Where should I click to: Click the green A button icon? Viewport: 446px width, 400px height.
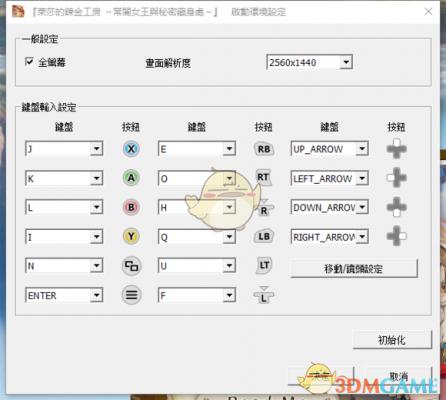(131, 178)
